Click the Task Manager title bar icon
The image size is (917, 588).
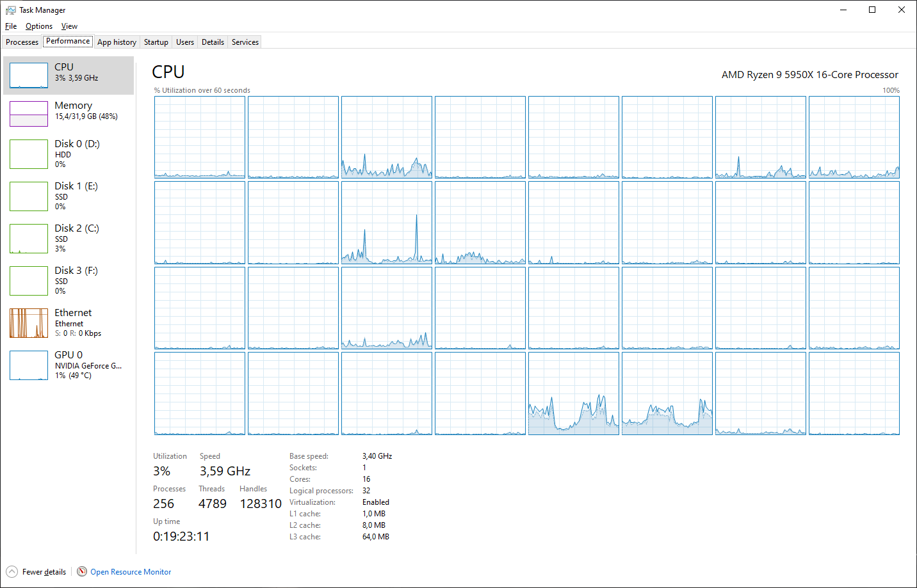pyautogui.click(x=10, y=10)
